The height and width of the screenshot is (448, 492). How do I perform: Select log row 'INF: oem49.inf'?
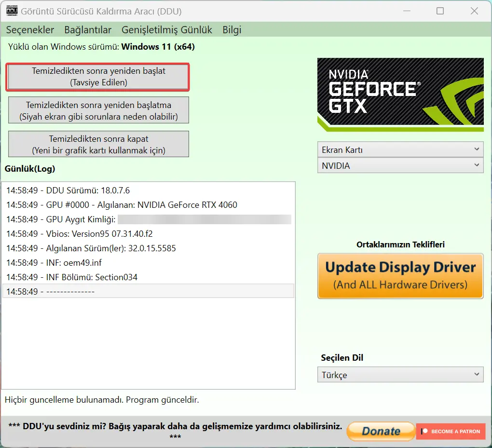tap(148, 263)
